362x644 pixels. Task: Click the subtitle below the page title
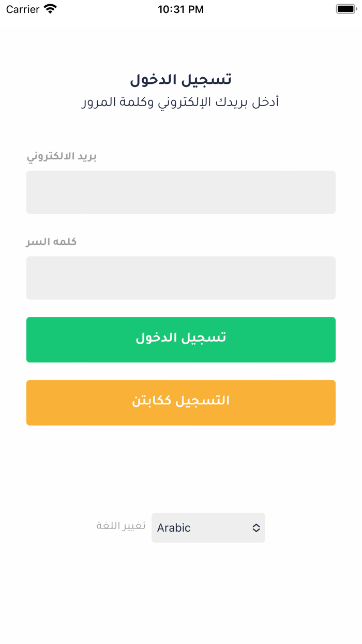pos(181,101)
